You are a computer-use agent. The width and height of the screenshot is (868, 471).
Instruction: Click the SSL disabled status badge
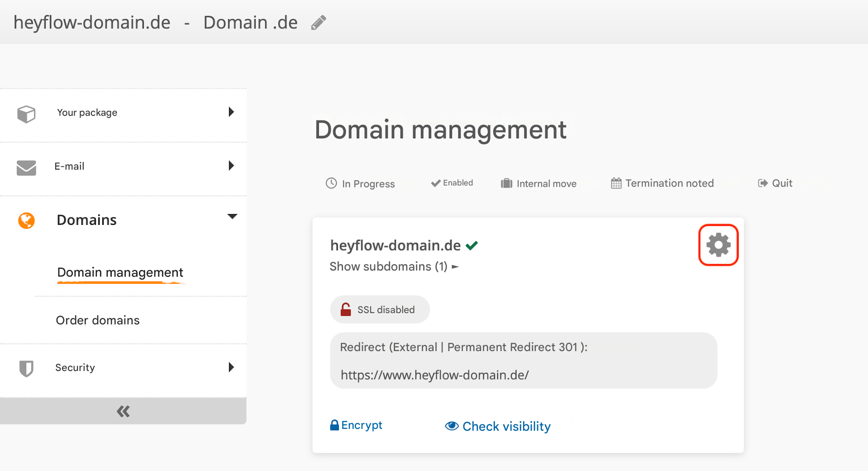click(380, 309)
